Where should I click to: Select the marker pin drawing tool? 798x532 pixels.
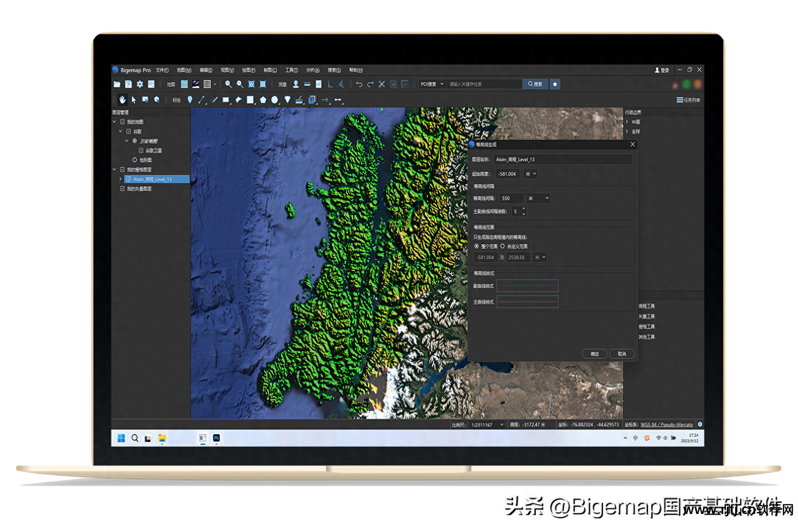[x=190, y=100]
